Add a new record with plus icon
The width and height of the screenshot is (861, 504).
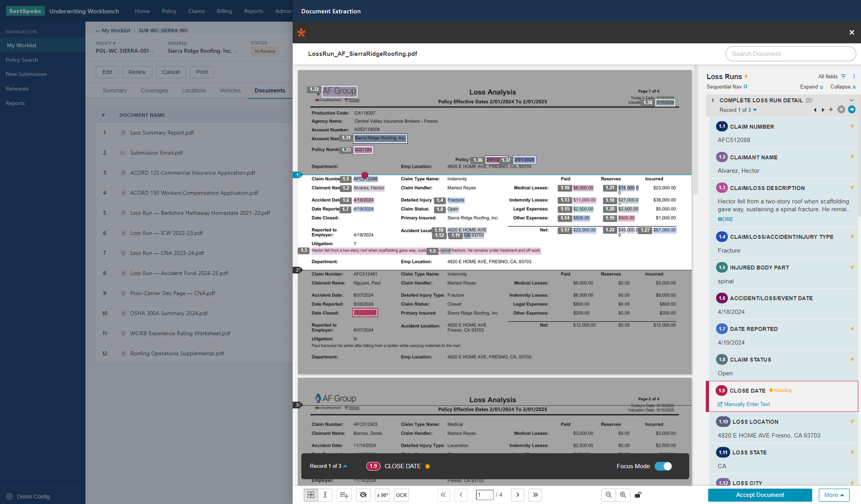[x=831, y=110]
